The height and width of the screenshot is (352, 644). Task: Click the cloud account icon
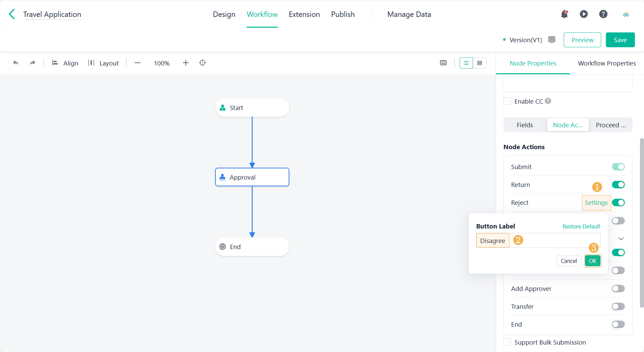coord(626,15)
